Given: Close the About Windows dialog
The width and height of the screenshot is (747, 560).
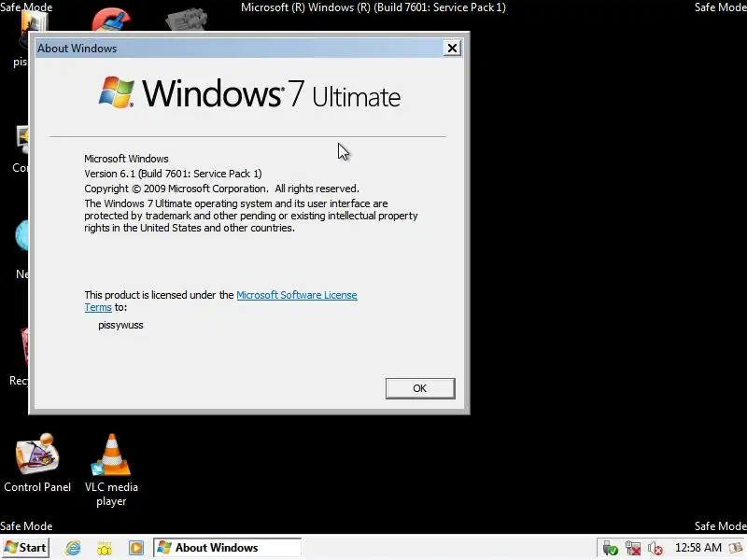Looking at the screenshot, I should click(x=452, y=48).
